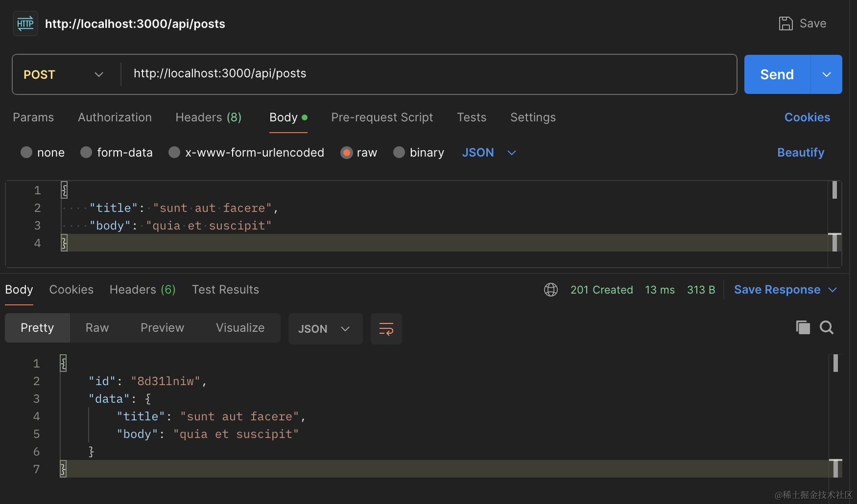Click the Save floppy disk icon
Screen dimensions: 857x504
pos(786,23)
